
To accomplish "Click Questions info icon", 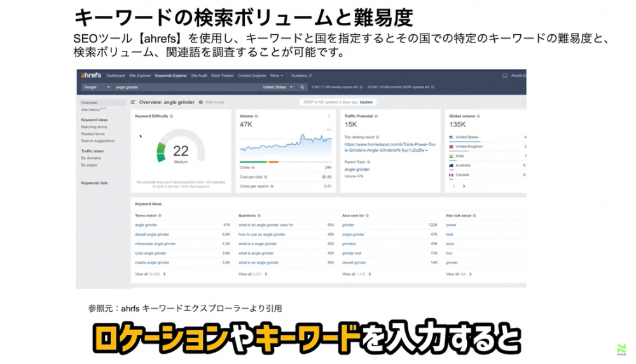I will point(259,215).
